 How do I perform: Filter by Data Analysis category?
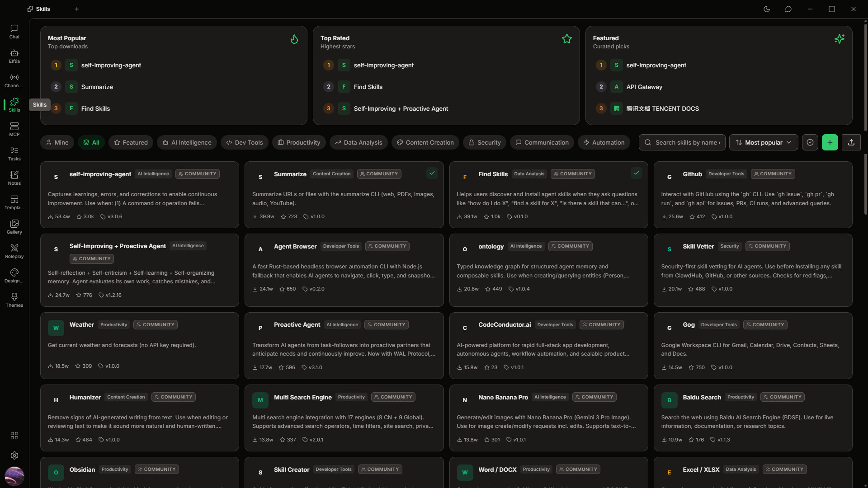(359, 142)
